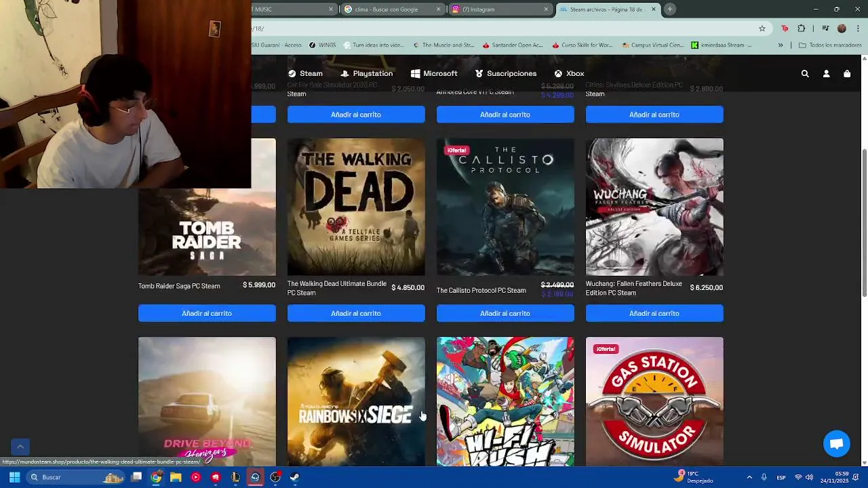Add Car For Sale Simulator to cart
The image size is (868, 488).
(x=356, y=115)
